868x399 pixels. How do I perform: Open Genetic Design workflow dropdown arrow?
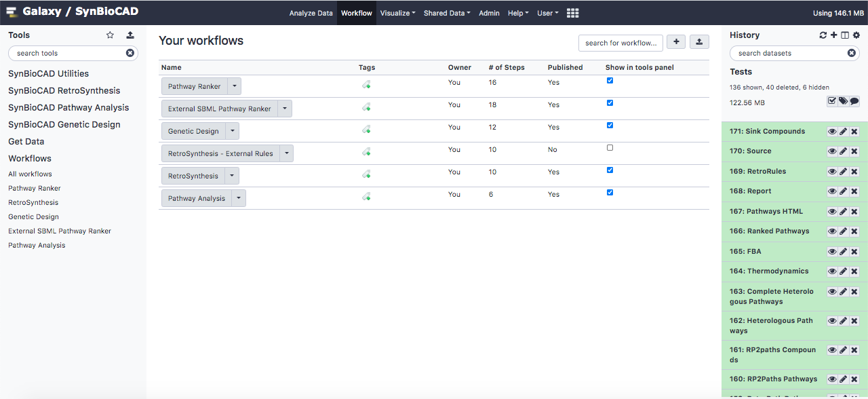pyautogui.click(x=232, y=131)
